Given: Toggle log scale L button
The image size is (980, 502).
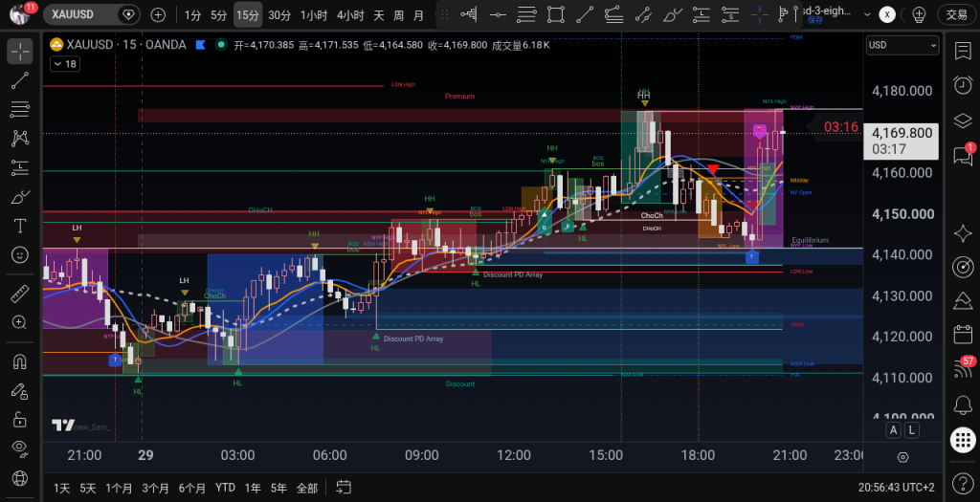Looking at the screenshot, I should tap(912, 429).
